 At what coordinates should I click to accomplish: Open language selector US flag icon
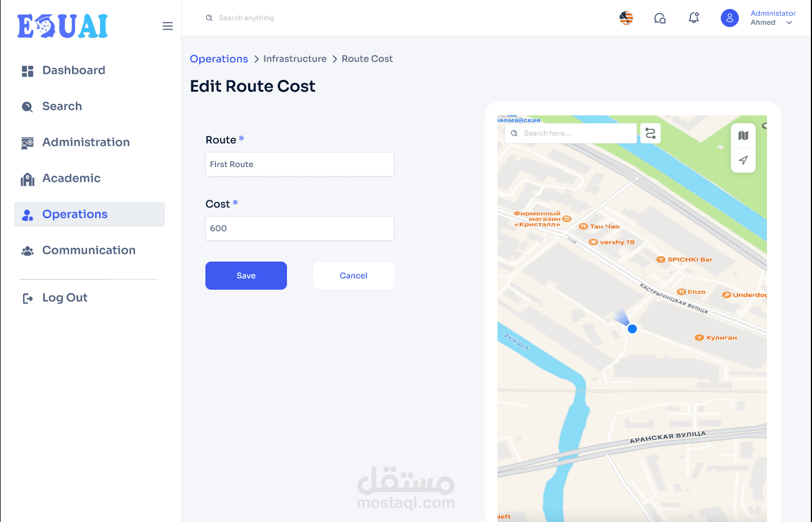click(626, 18)
